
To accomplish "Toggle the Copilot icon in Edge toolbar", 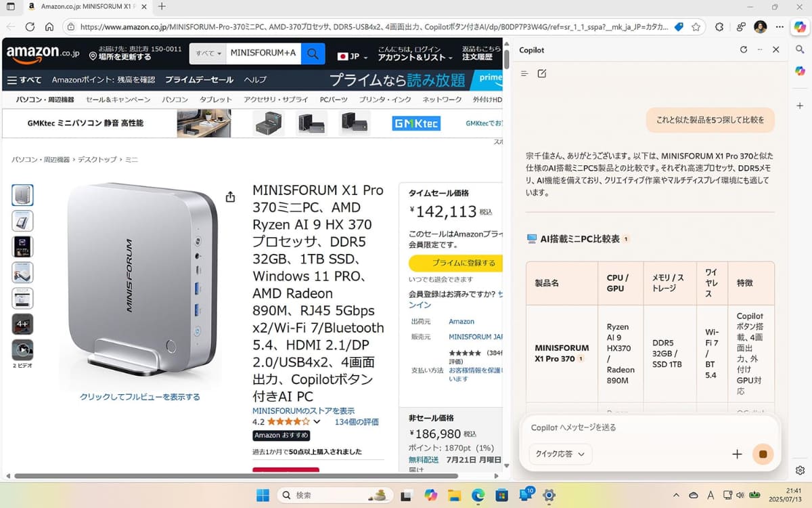I will click(x=800, y=27).
